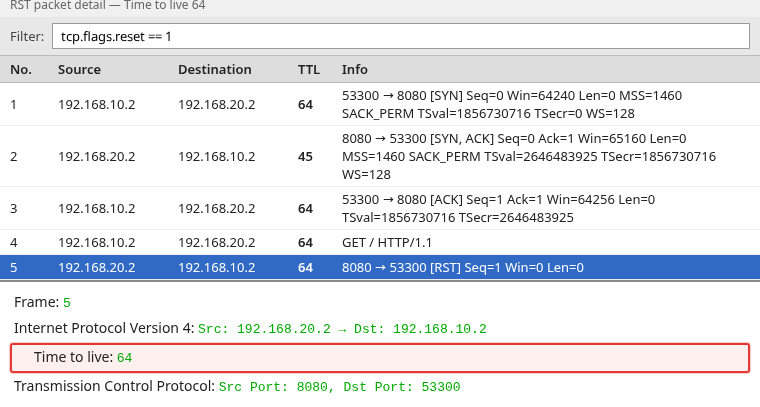The width and height of the screenshot is (760, 407).
Task: Click the Source column header
Action: 79,70
